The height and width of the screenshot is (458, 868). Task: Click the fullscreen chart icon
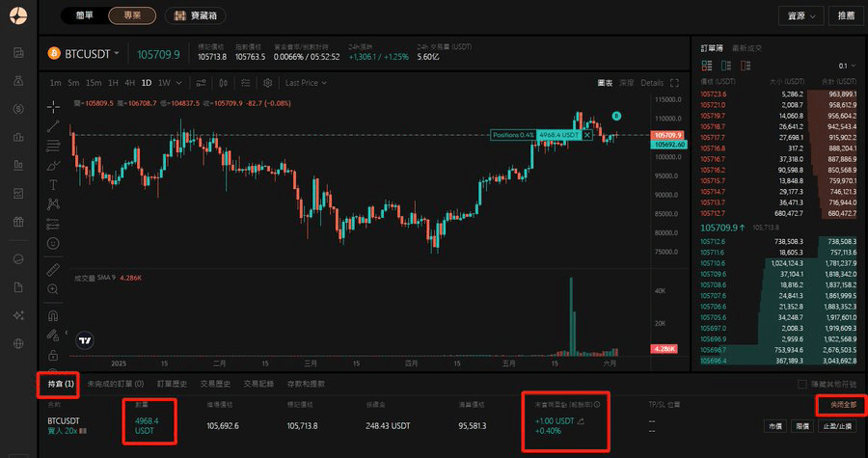click(674, 83)
